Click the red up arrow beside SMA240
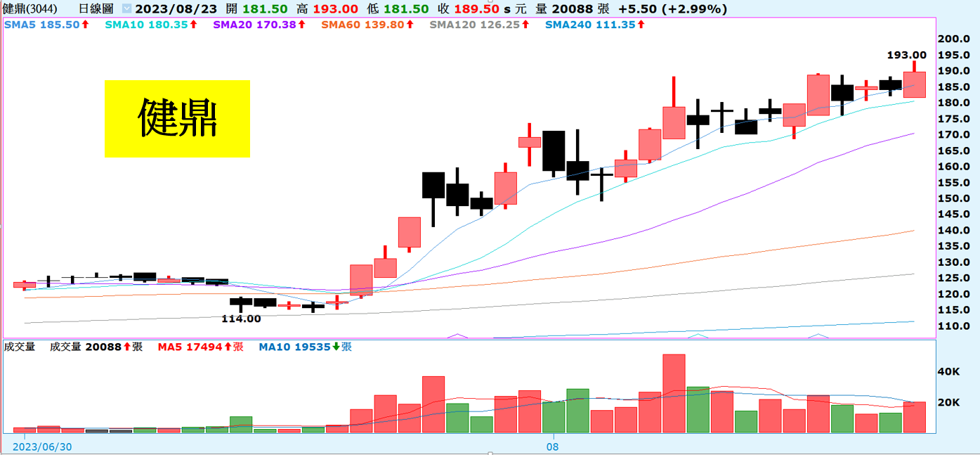The width and height of the screenshot is (980, 455). coord(641,25)
